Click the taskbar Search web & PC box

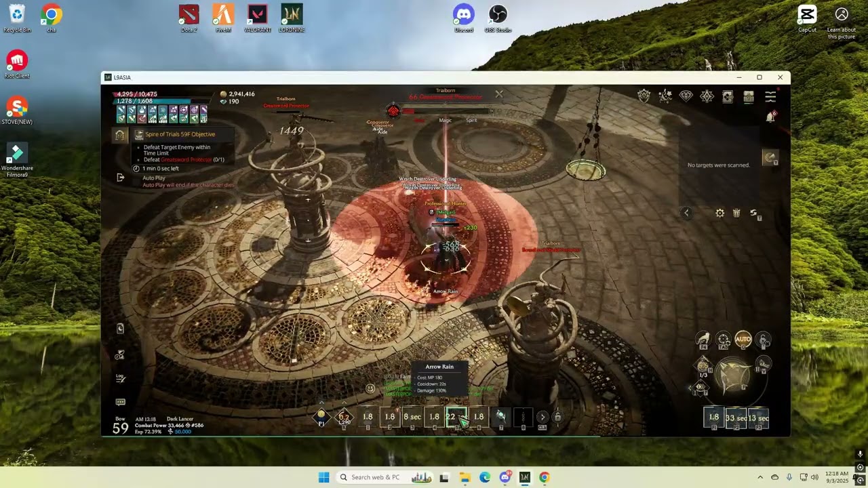[x=385, y=477]
